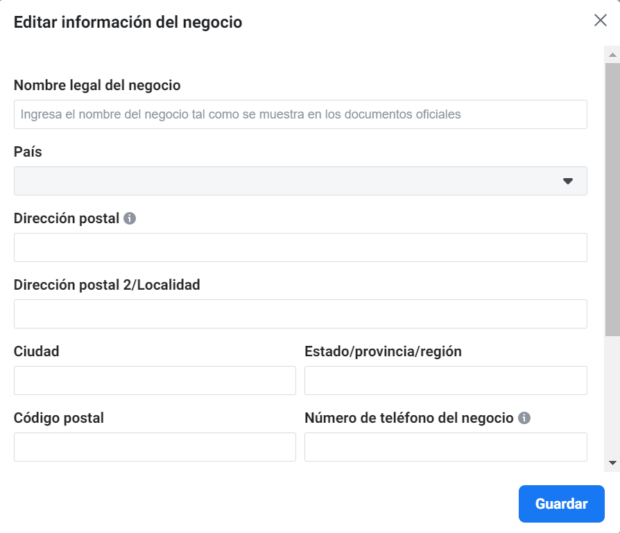The width and height of the screenshot is (620, 533).
Task: Click the Estado/provincia/región input field
Action: [446, 380]
